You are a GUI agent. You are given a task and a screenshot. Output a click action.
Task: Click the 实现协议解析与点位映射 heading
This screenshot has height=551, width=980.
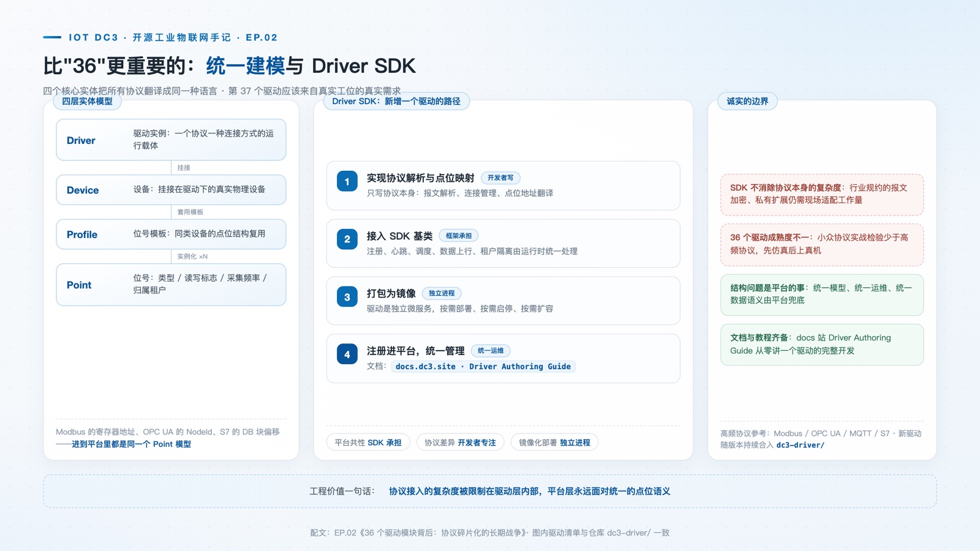coord(420,178)
